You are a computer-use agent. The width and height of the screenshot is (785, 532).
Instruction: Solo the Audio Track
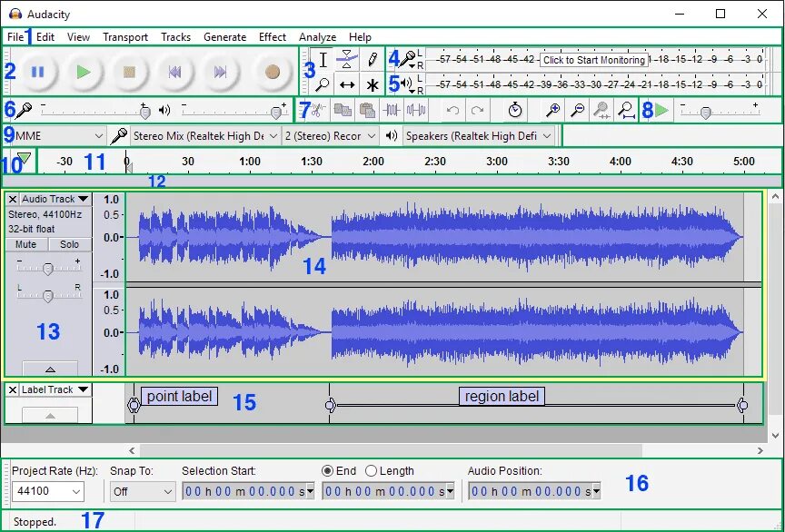point(69,244)
